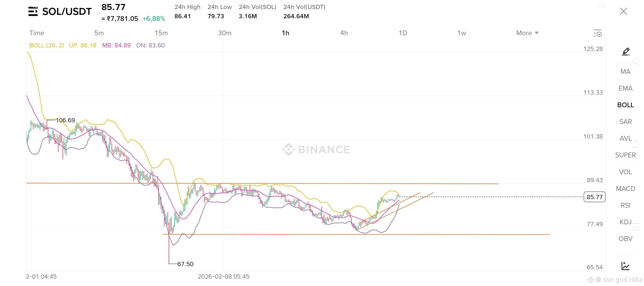Toggle the BOLL indicator
Image resolution: width=644 pixels, height=286 pixels.
(625, 105)
